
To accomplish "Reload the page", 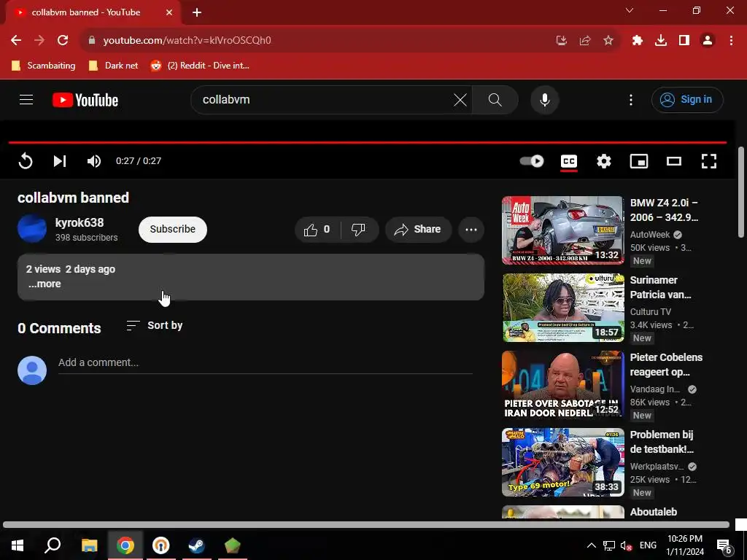I will (x=63, y=41).
